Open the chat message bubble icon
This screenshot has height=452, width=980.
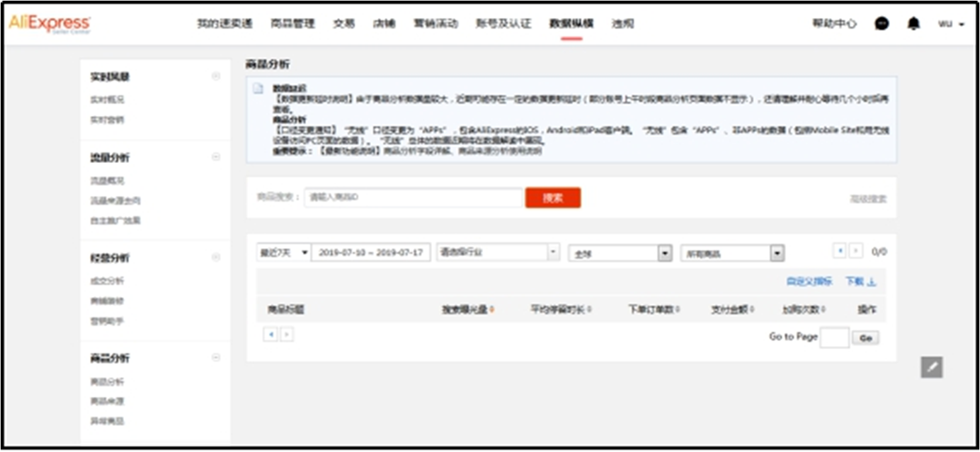click(882, 23)
